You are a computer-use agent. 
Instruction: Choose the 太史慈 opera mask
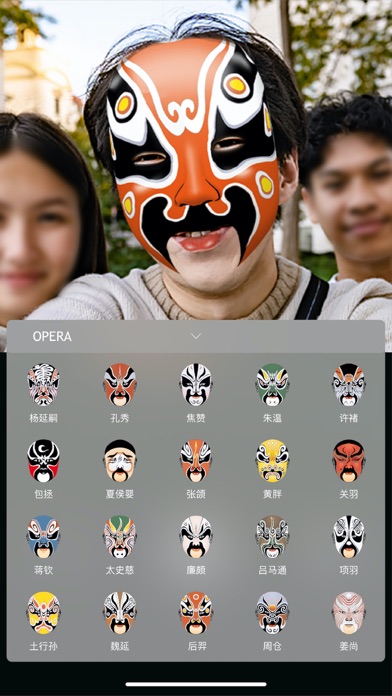tap(120, 537)
